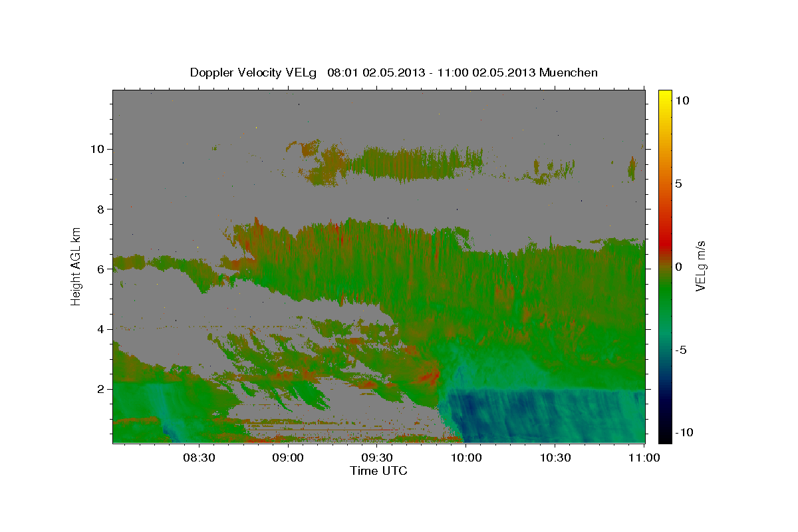Click the 08:30 time tick label
The image size is (798, 532).
(x=199, y=458)
